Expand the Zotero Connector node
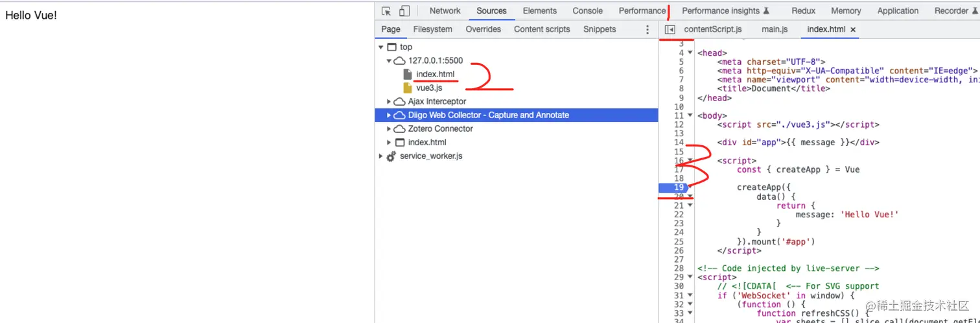Image resolution: width=980 pixels, height=323 pixels. (x=389, y=128)
